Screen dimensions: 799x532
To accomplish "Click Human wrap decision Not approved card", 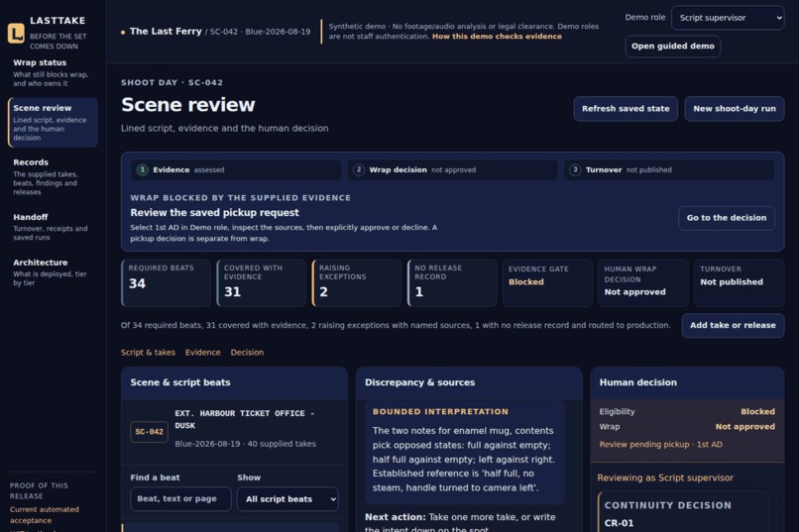I will pos(643,283).
